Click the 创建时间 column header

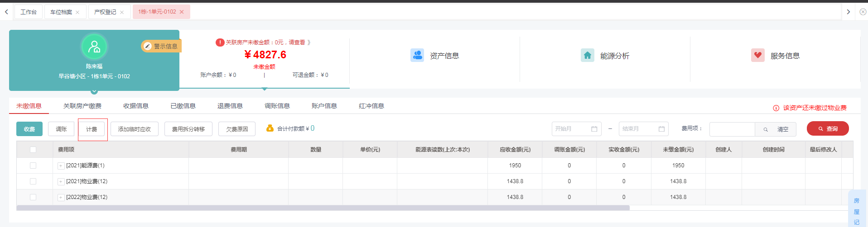pyautogui.click(x=773, y=150)
